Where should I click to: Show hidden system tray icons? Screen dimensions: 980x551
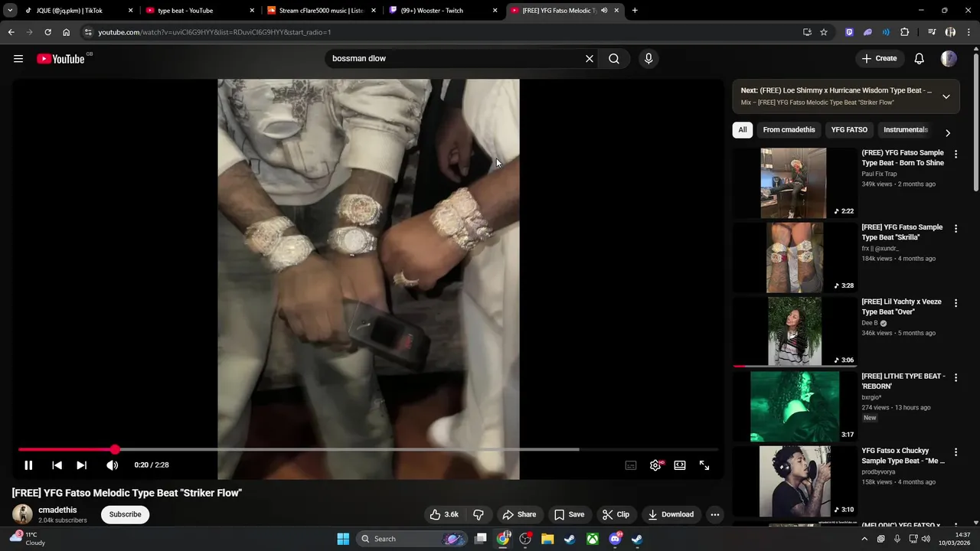(x=864, y=539)
